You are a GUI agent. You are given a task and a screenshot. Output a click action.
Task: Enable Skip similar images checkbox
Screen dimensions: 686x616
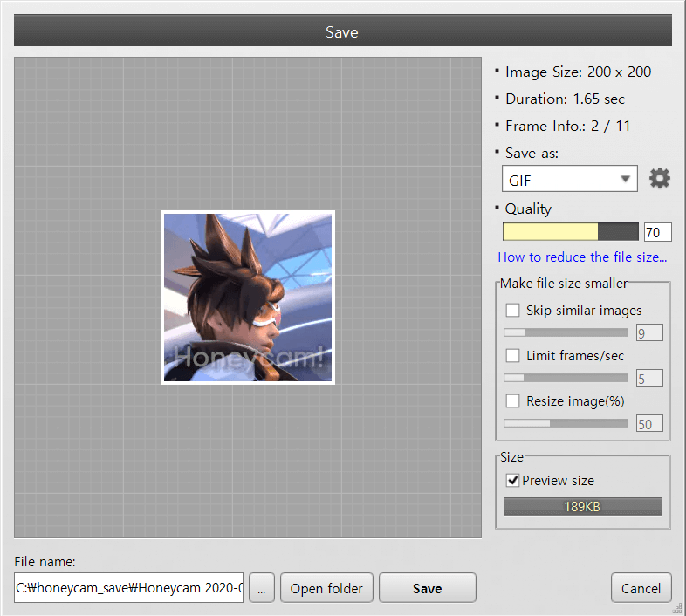pyautogui.click(x=512, y=310)
